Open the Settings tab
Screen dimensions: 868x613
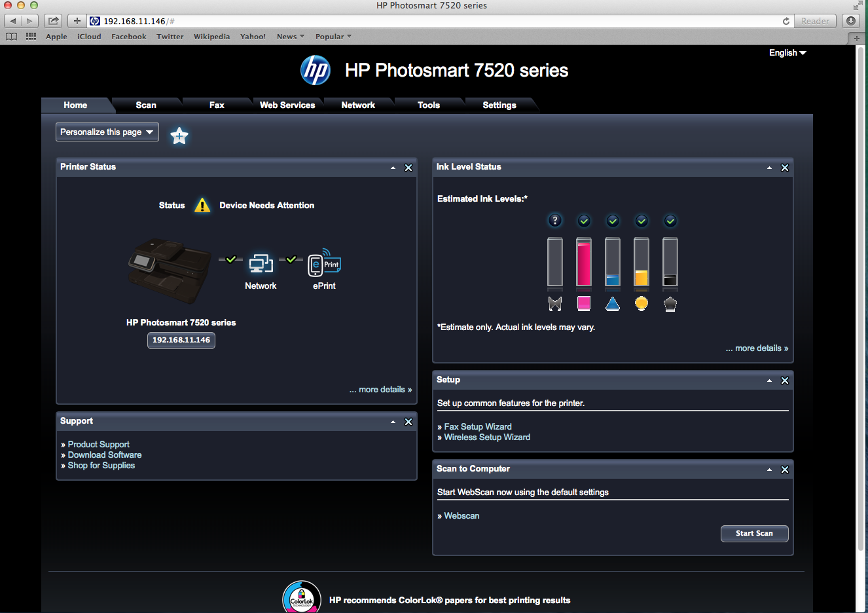coord(499,105)
